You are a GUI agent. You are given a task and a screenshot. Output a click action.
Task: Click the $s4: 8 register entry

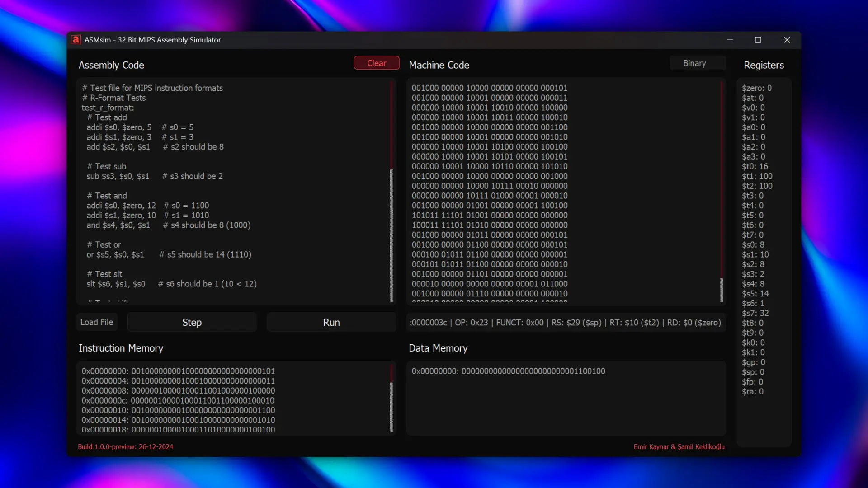click(753, 284)
